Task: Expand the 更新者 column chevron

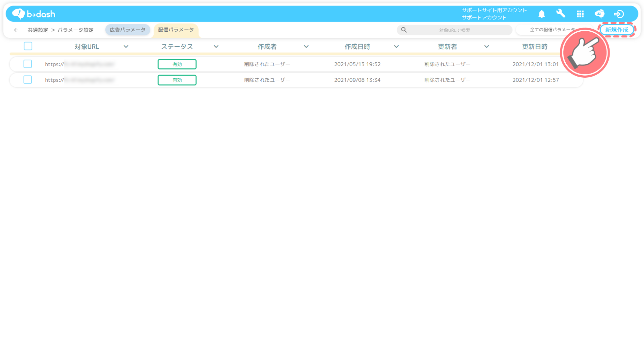Action: (x=487, y=47)
